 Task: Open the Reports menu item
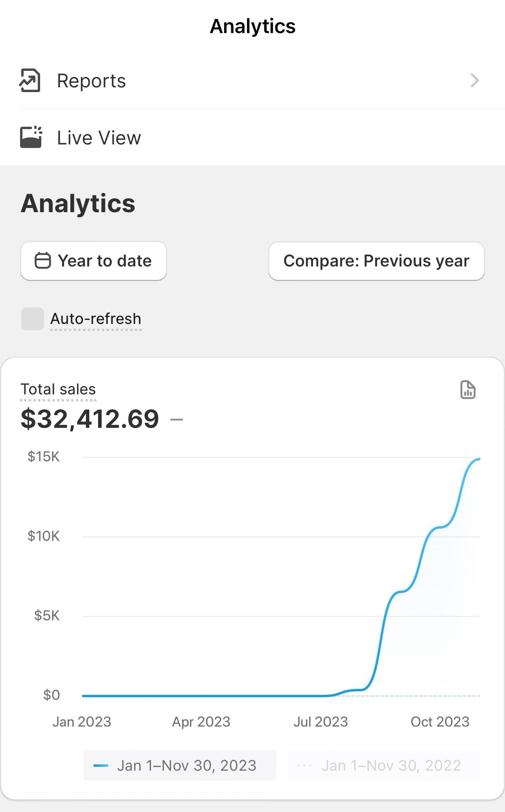pyautogui.click(x=91, y=81)
